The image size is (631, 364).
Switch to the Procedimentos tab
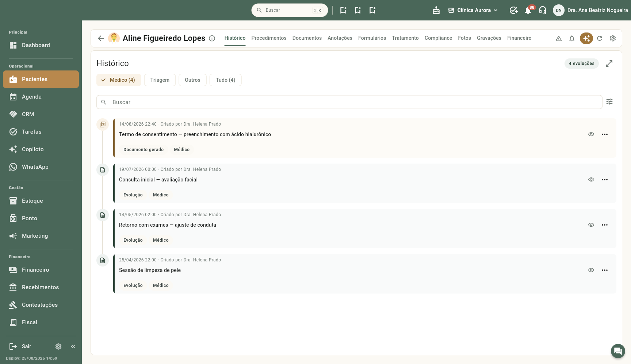pos(269,38)
